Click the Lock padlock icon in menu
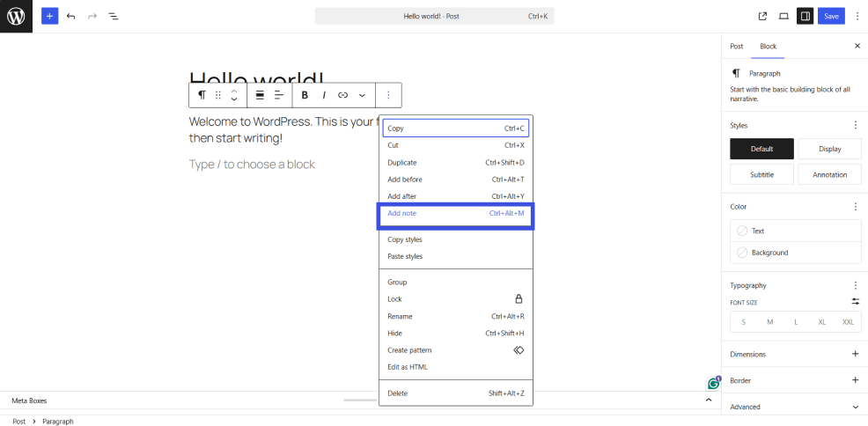Image resolution: width=868 pixels, height=426 pixels. pyautogui.click(x=519, y=299)
